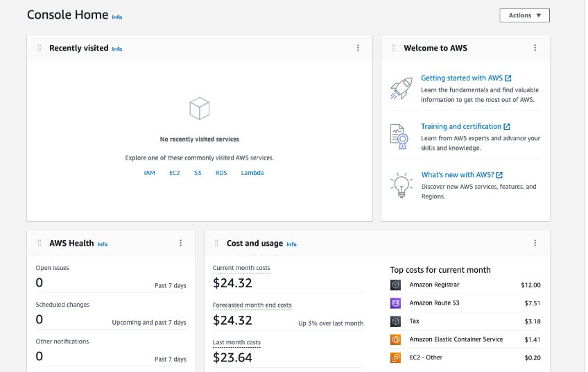Click the Forecasted month end costs label
This screenshot has height=372, width=588.
tap(252, 305)
